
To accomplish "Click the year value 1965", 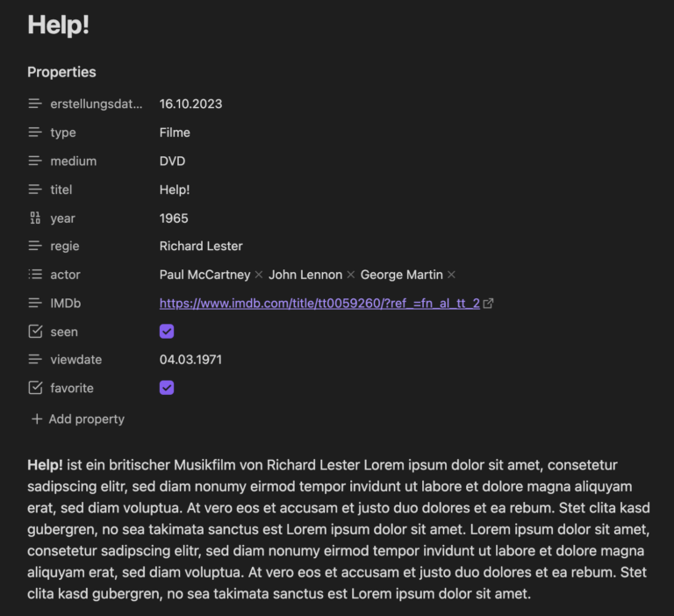I will pyautogui.click(x=174, y=218).
